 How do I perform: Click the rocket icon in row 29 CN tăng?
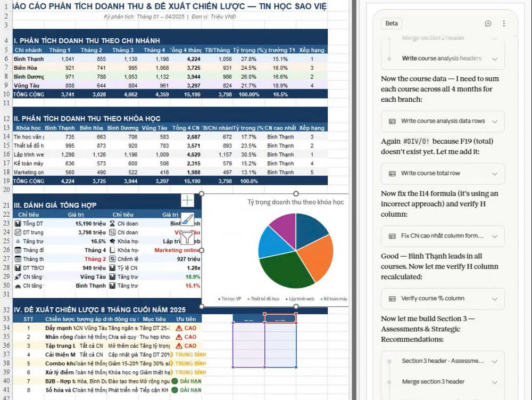[x=18, y=277]
